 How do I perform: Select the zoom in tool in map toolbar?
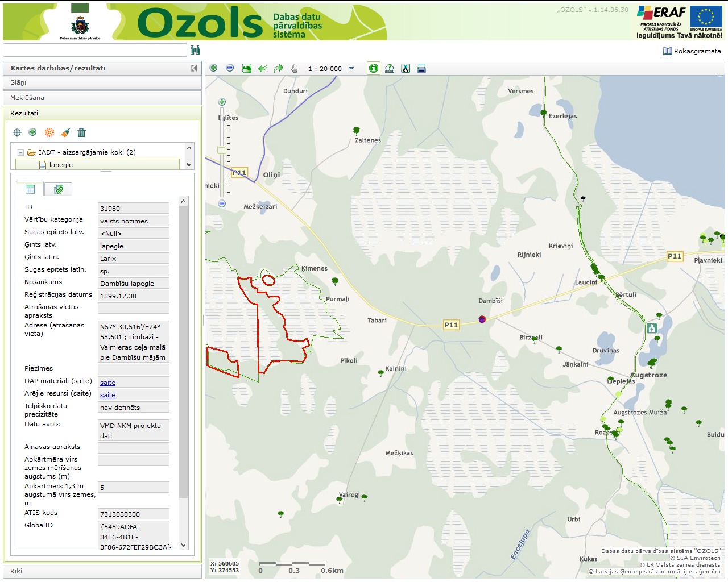pyautogui.click(x=213, y=68)
